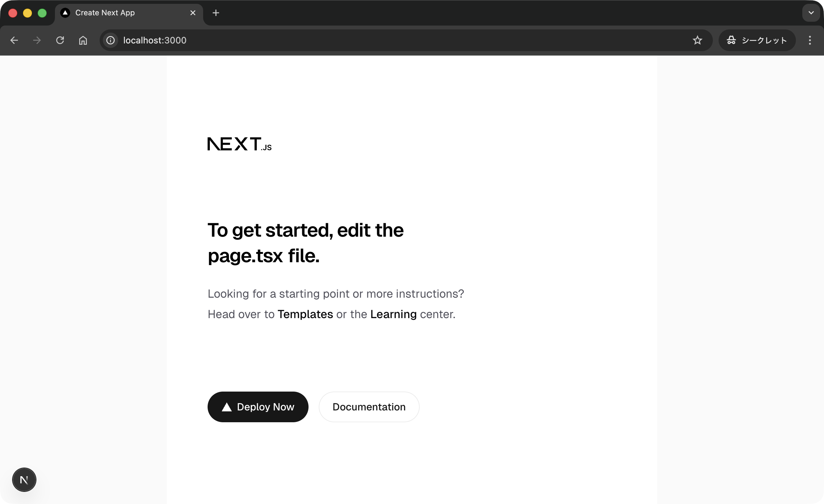Open the Chrome three-dot menu

pos(810,41)
